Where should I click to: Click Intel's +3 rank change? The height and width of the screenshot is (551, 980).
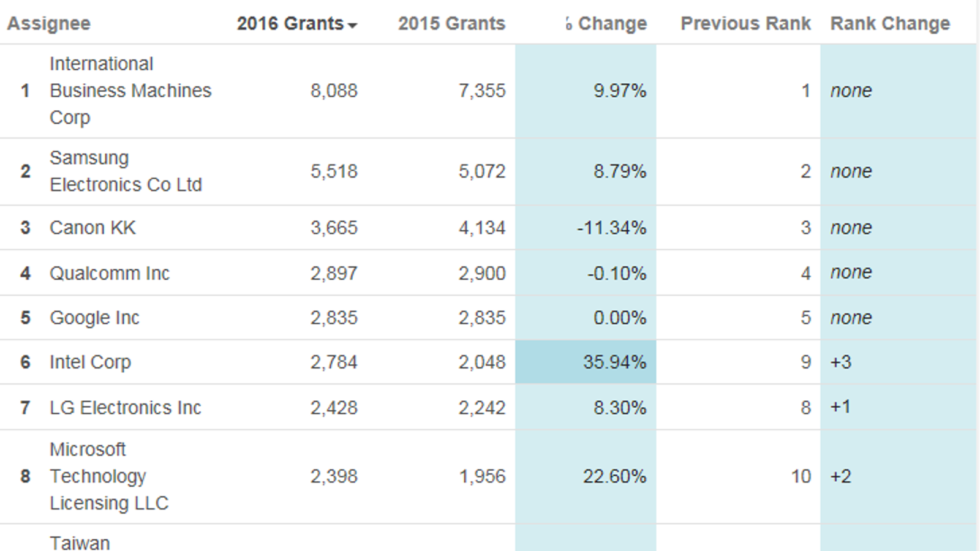pos(840,362)
